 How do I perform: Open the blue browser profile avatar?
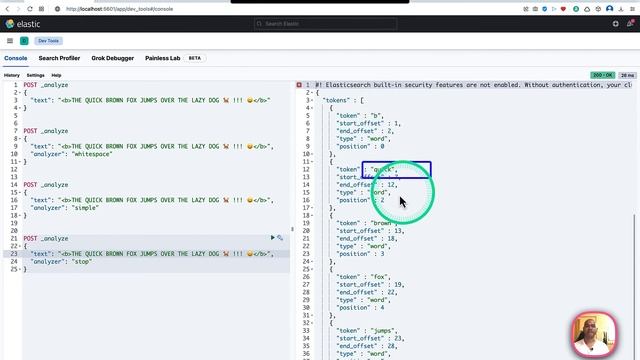pos(609,9)
